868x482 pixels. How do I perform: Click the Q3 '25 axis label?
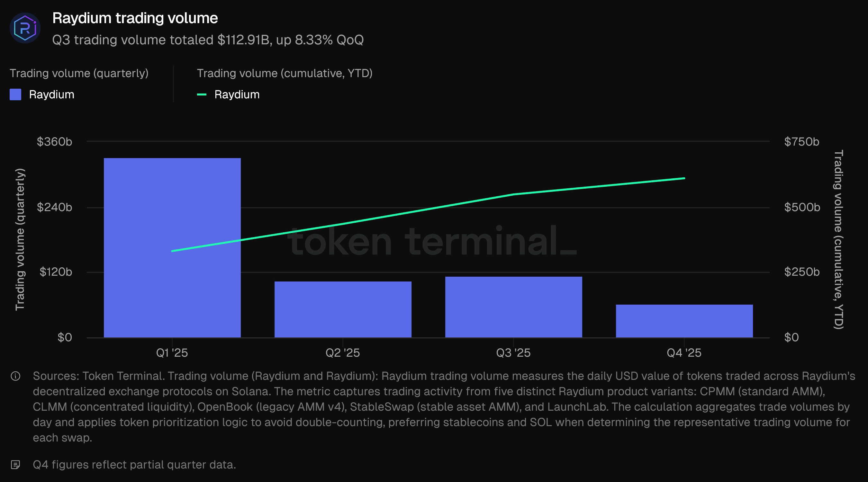pyautogui.click(x=513, y=353)
